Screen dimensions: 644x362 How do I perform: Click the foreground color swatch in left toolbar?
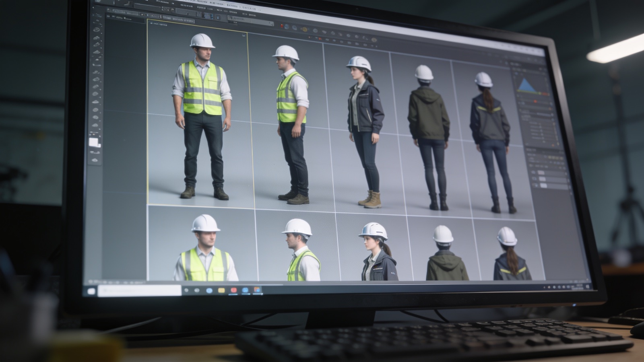coord(93,142)
